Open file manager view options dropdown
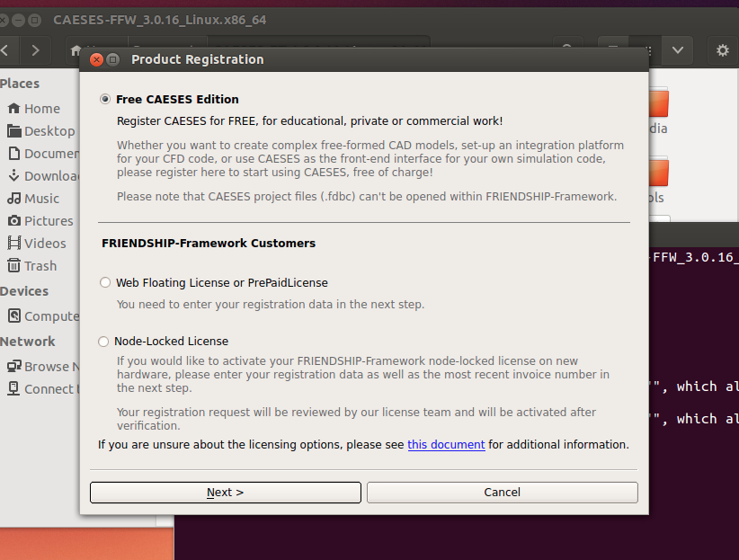Screen dimensions: 739x560 [x=678, y=50]
